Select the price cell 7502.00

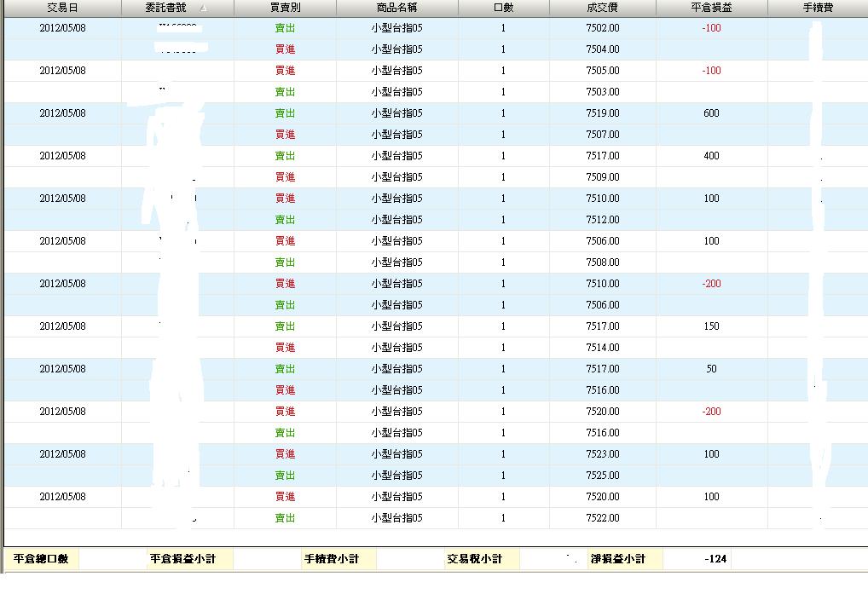602,27
